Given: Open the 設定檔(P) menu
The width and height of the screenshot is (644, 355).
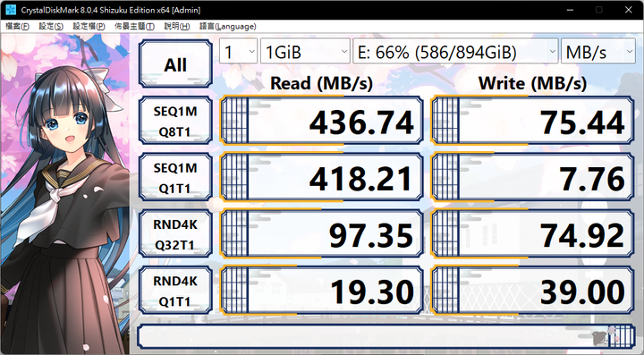Looking at the screenshot, I should point(89,26).
